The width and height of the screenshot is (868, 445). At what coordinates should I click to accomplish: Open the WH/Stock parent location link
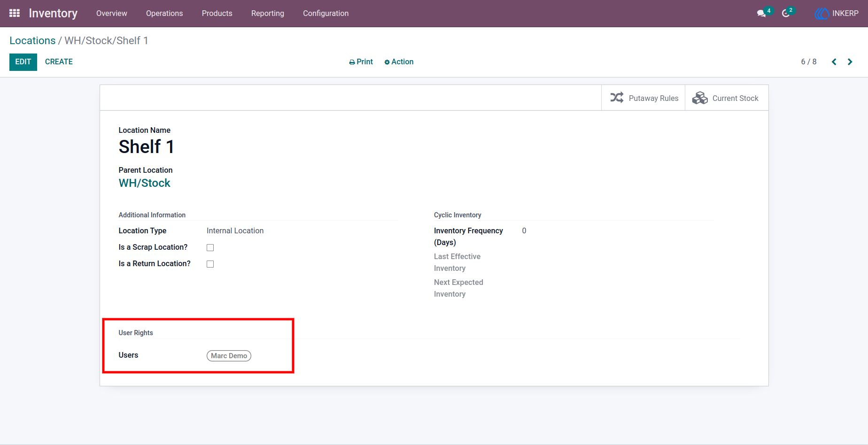[x=145, y=183]
